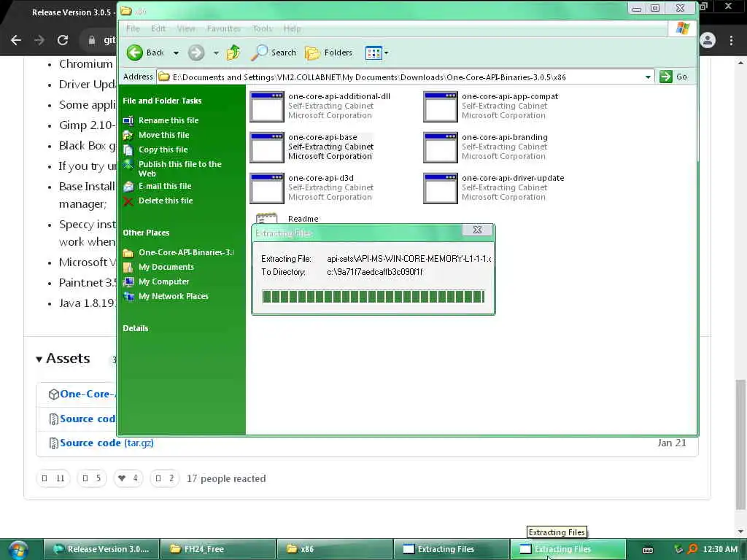Open the View menu
Screen dimensions: 747x560
point(186,28)
